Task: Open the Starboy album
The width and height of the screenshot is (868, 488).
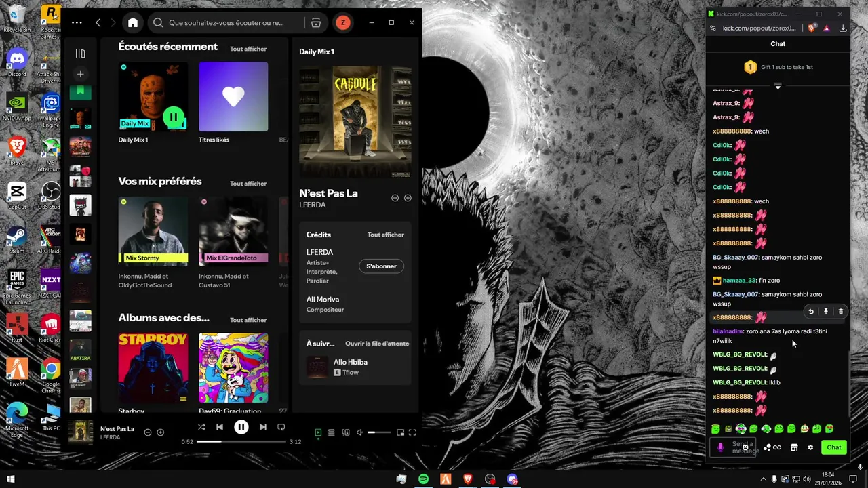Action: pos(153,367)
